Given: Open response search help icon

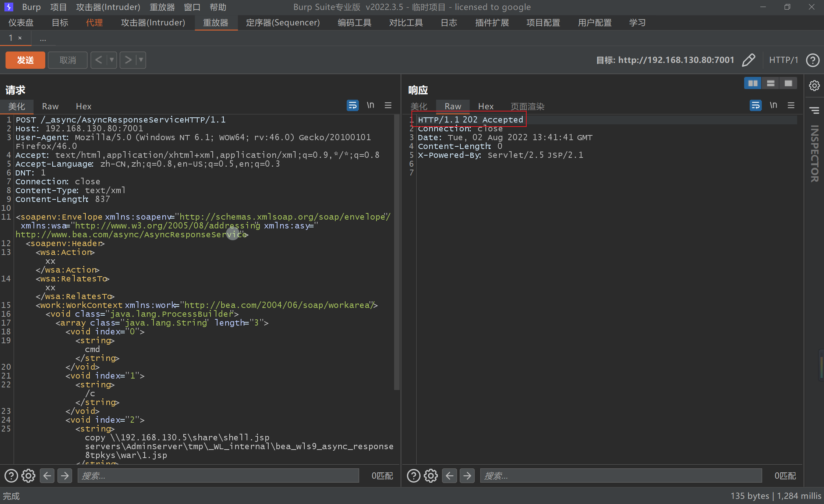Looking at the screenshot, I should 414,476.
